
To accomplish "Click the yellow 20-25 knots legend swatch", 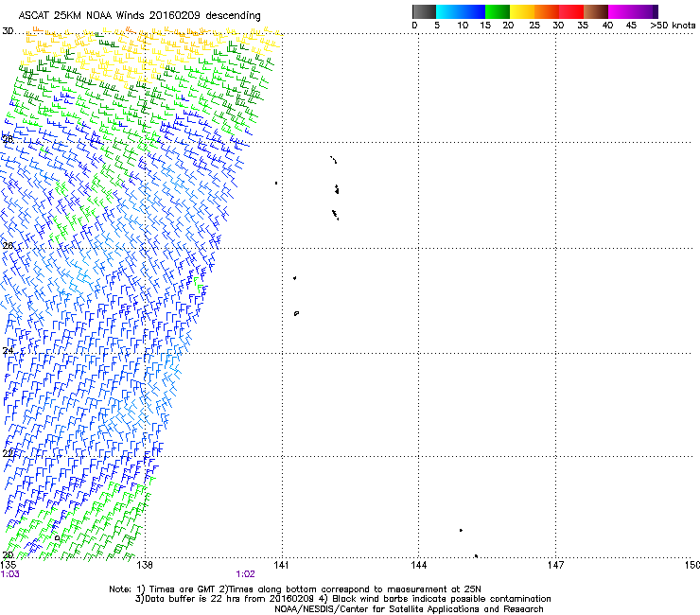I will 522,11.
